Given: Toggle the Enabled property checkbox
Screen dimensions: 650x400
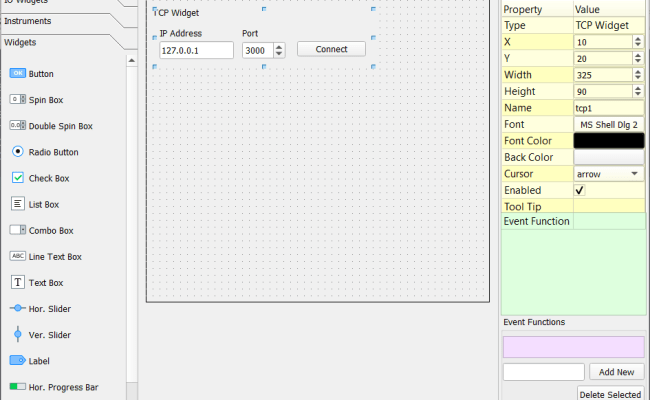Looking at the screenshot, I should (x=579, y=190).
